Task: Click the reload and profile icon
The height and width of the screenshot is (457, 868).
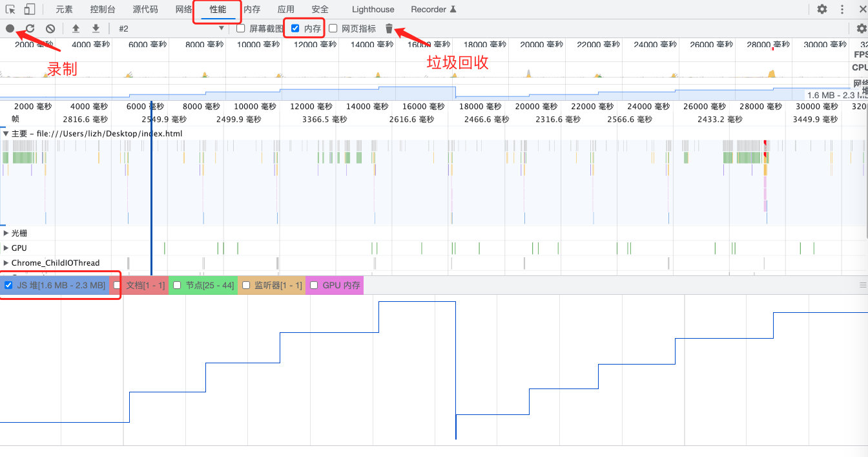Action: 30,28
